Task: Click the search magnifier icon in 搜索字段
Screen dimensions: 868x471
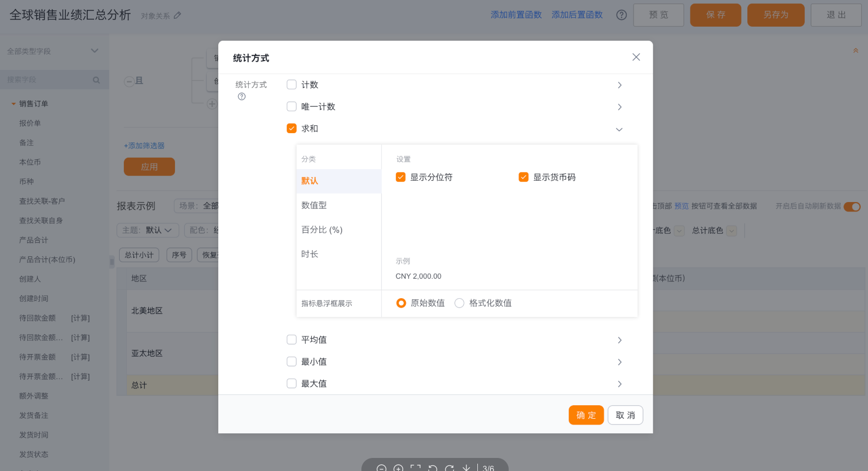Action: pyautogui.click(x=96, y=80)
